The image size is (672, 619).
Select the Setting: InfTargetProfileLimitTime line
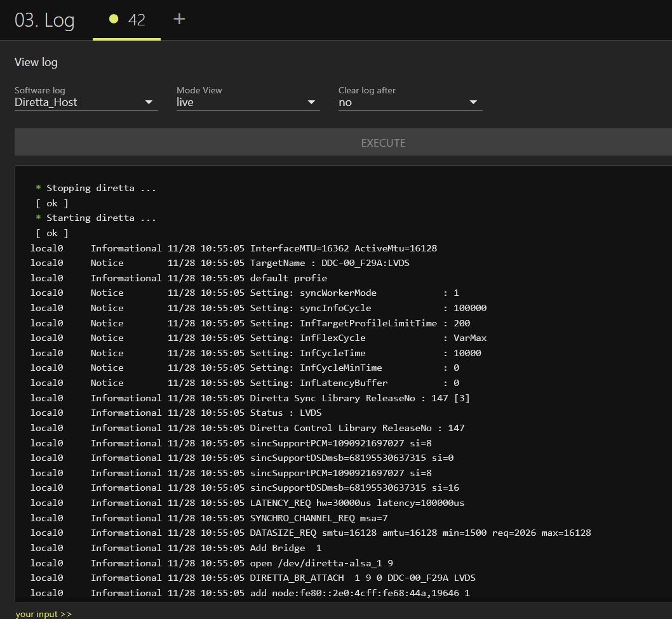point(250,323)
